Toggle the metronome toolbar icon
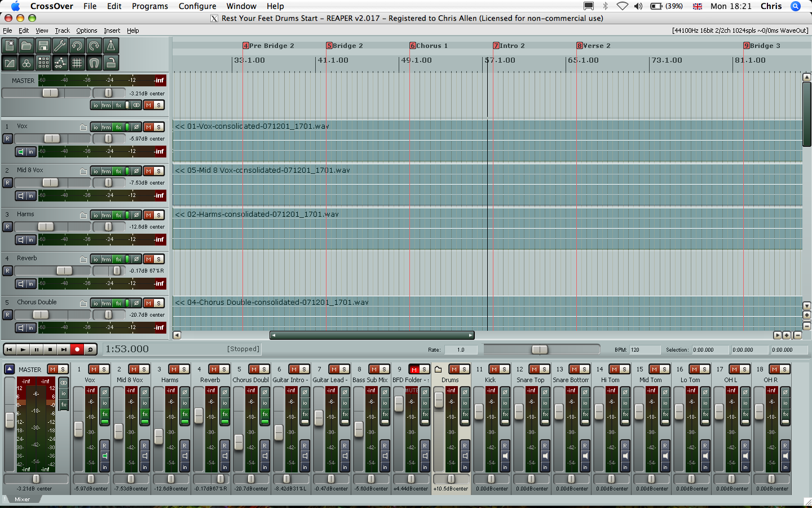 [x=111, y=46]
